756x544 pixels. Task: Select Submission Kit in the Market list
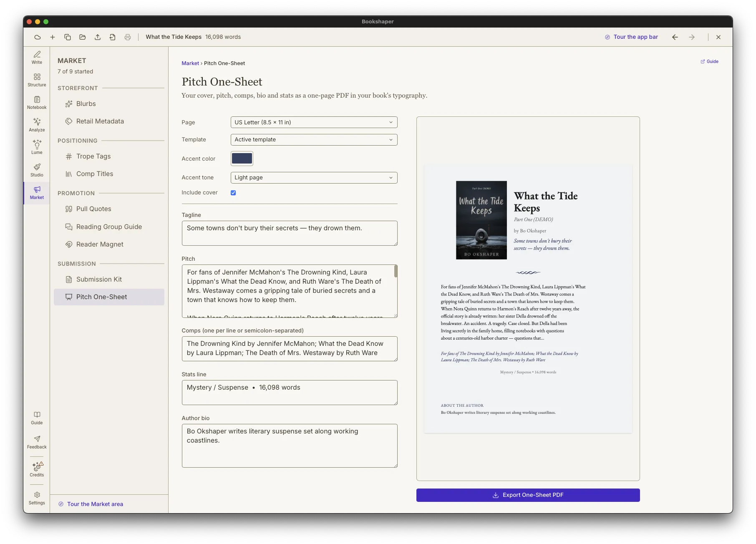point(109,280)
